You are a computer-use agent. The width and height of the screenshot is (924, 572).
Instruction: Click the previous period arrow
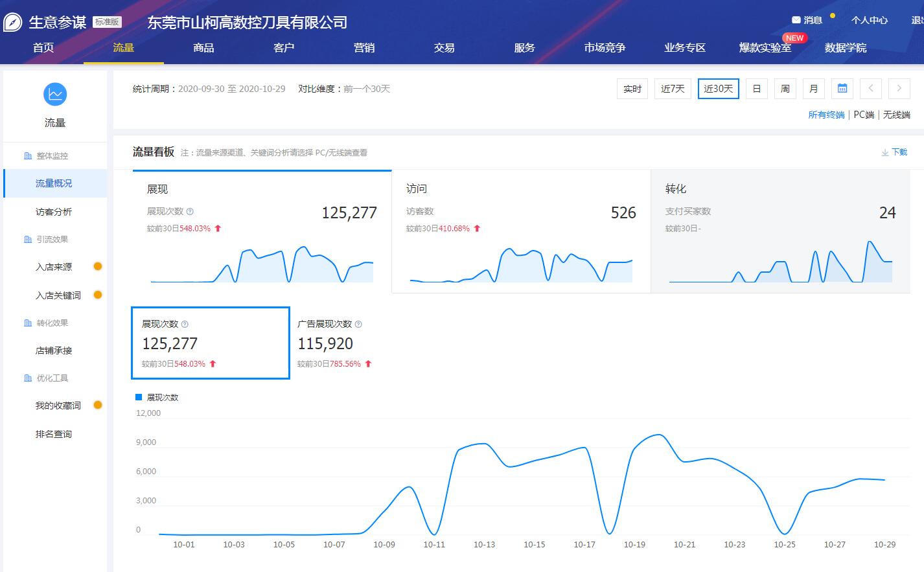coord(871,89)
